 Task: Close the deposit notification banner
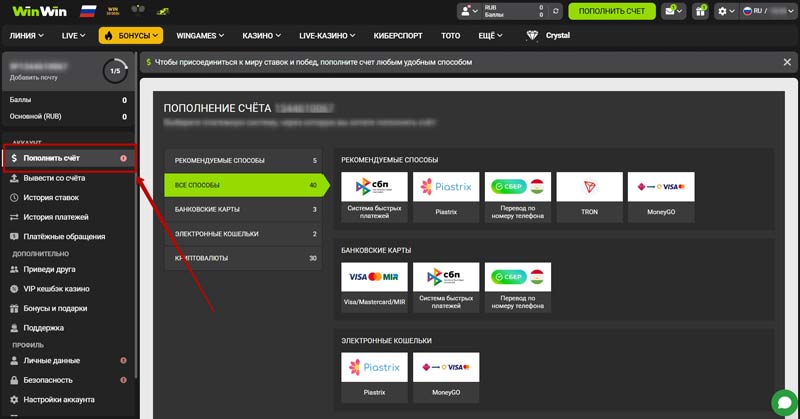click(x=787, y=62)
